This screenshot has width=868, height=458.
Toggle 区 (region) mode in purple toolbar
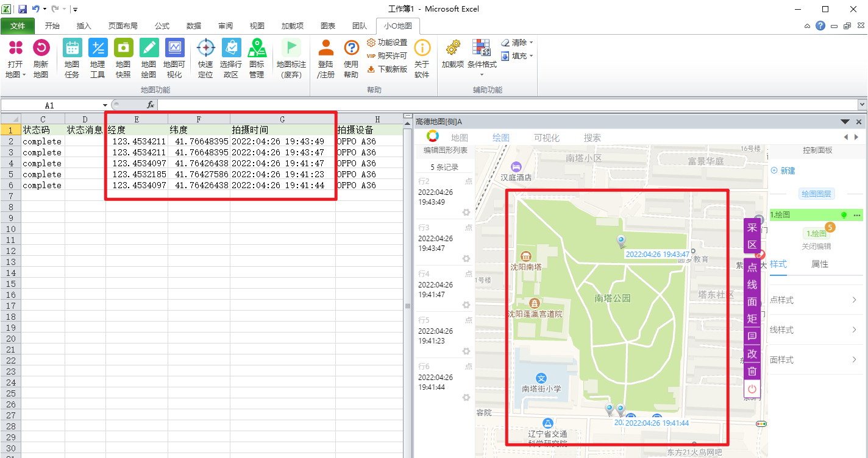(x=752, y=245)
